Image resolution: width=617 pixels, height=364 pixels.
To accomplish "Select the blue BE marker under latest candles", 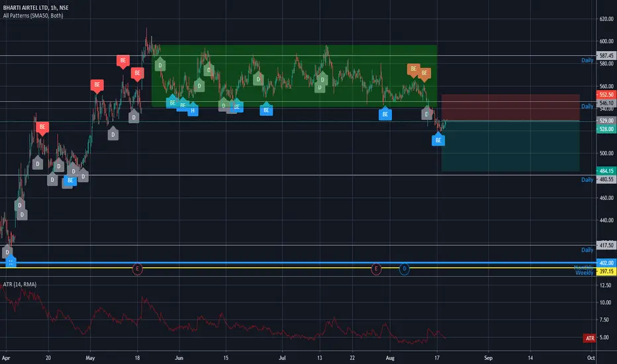I will click(x=438, y=140).
